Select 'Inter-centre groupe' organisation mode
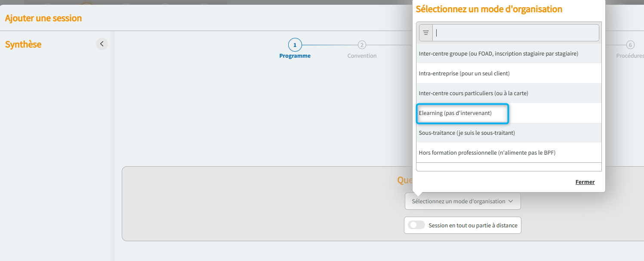Screen dimensions: 644x261 [x=498, y=54]
